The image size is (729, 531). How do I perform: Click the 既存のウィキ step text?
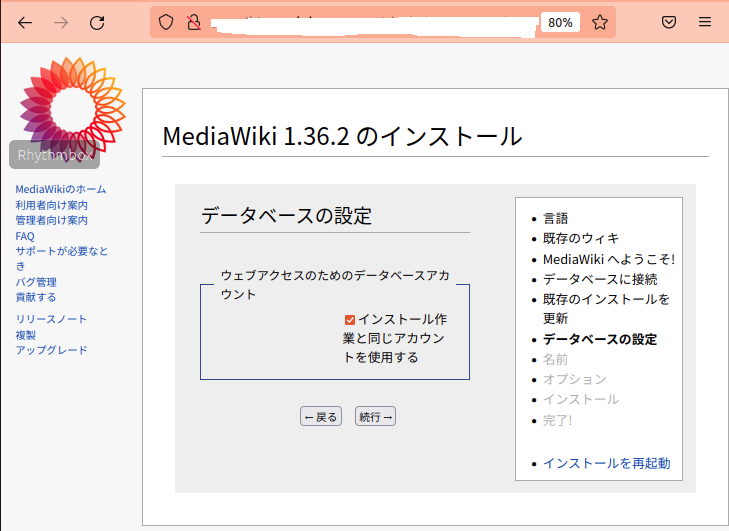coord(581,239)
